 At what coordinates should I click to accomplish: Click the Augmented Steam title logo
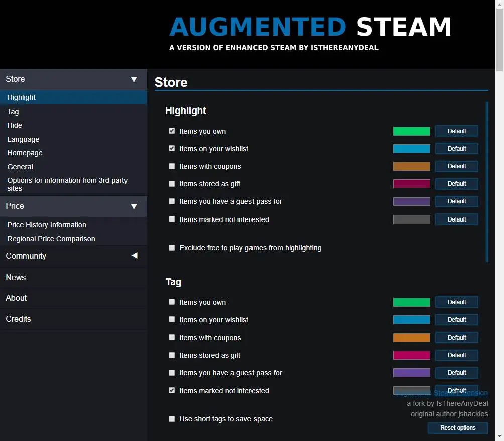[310, 27]
